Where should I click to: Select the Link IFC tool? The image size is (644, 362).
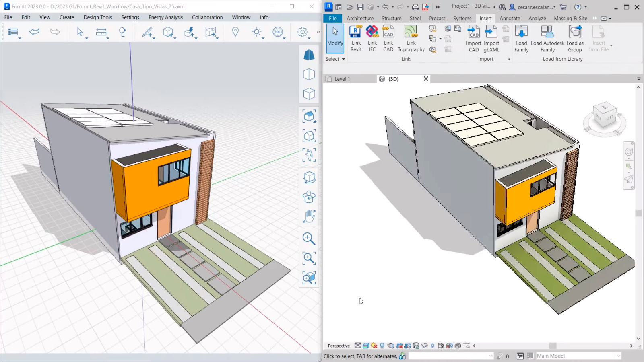[372, 38]
